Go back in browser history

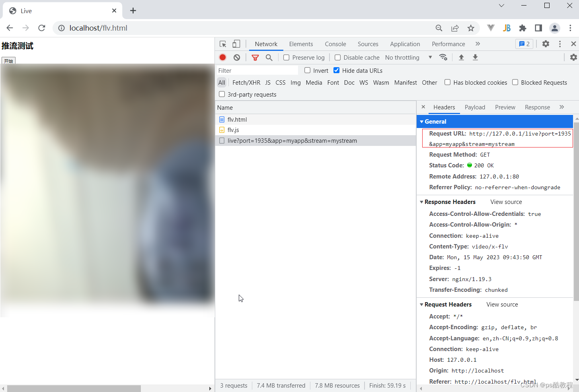(10, 28)
